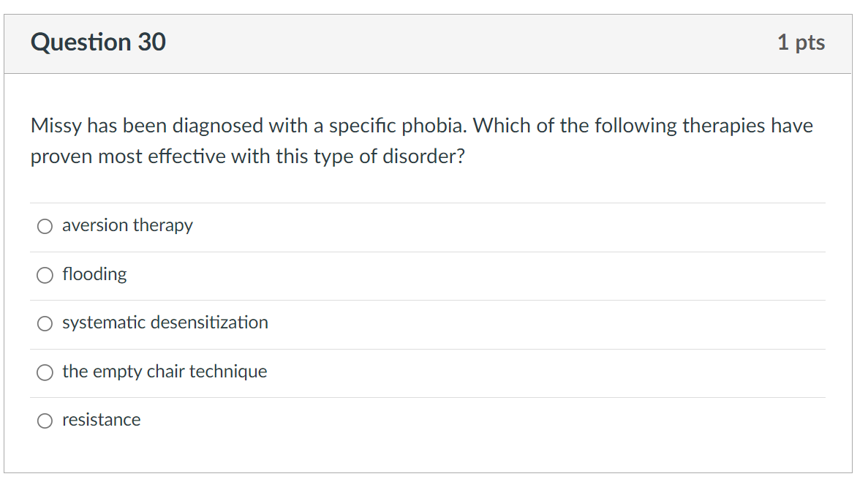This screenshot has width=868, height=501.
Task: Click the "1 pts" points label
Action: pyautogui.click(x=801, y=42)
